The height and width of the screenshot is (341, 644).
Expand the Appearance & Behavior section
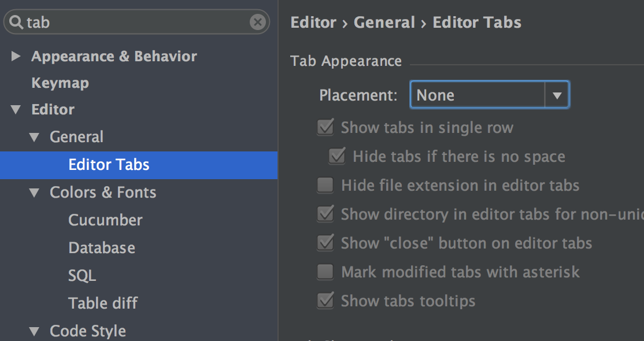point(16,56)
